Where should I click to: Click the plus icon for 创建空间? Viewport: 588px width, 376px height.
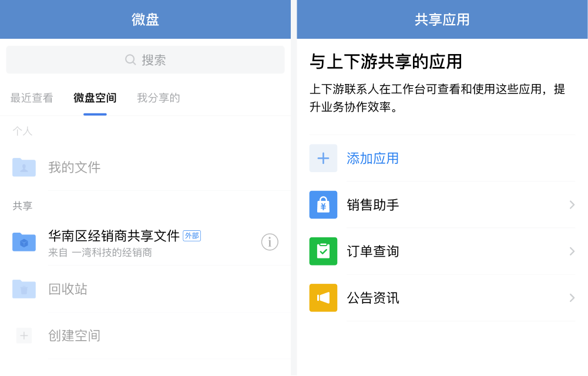(x=24, y=335)
